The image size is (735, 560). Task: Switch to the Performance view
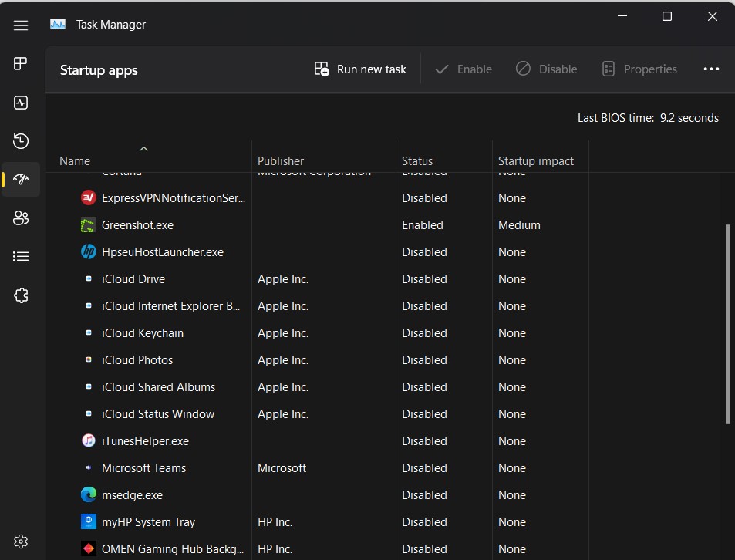[21, 102]
